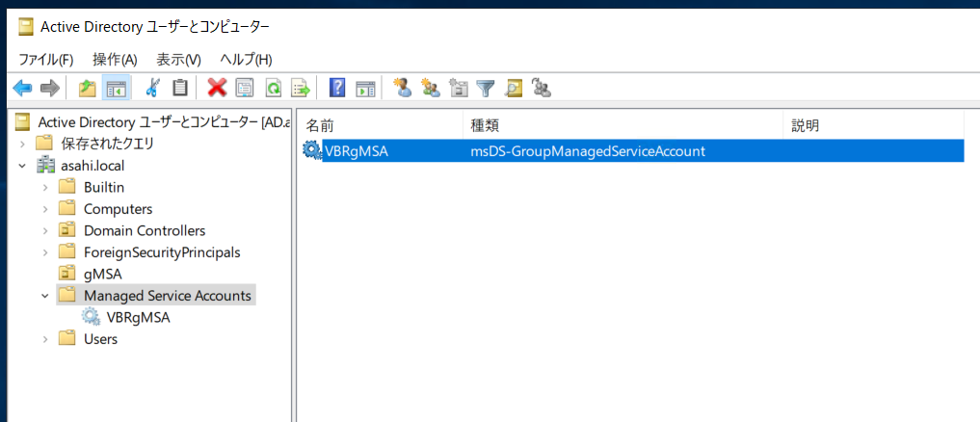Select the Computers folder
Image resolution: width=980 pixels, height=422 pixels.
coord(119,209)
